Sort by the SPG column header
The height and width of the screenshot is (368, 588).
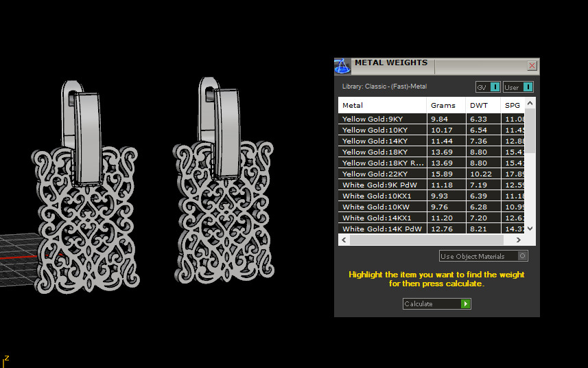(513, 106)
